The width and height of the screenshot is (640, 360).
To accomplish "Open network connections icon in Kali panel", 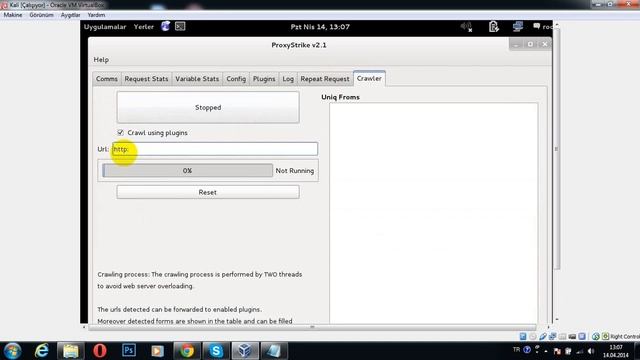I will pyautogui.click(x=518, y=27).
